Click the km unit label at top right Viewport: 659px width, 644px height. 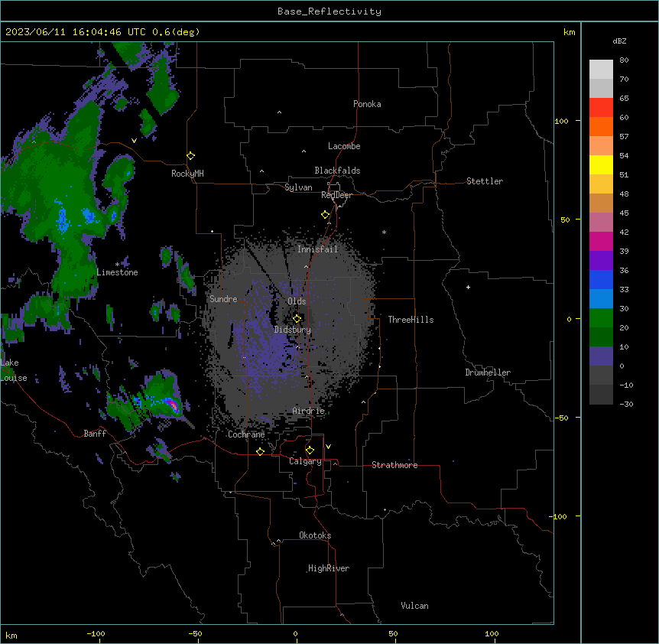(570, 32)
